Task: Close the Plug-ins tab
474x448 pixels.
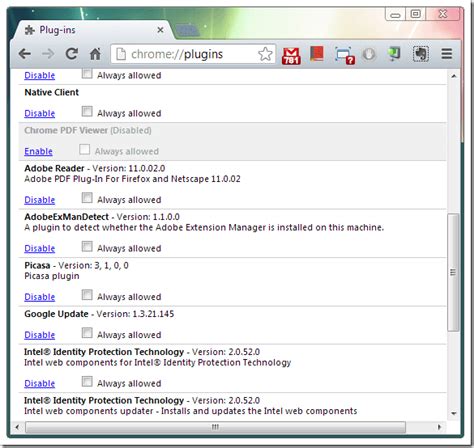Action: point(160,30)
